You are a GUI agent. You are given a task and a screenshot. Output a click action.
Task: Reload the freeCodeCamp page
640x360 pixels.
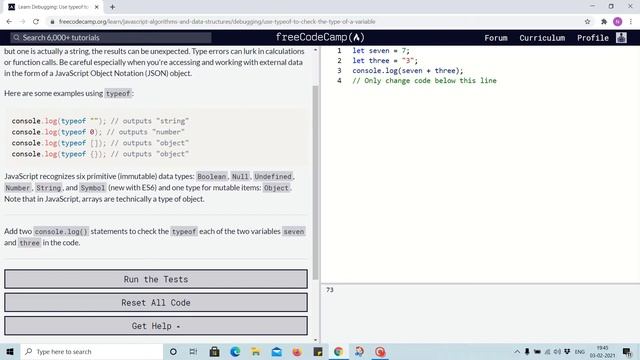36,22
